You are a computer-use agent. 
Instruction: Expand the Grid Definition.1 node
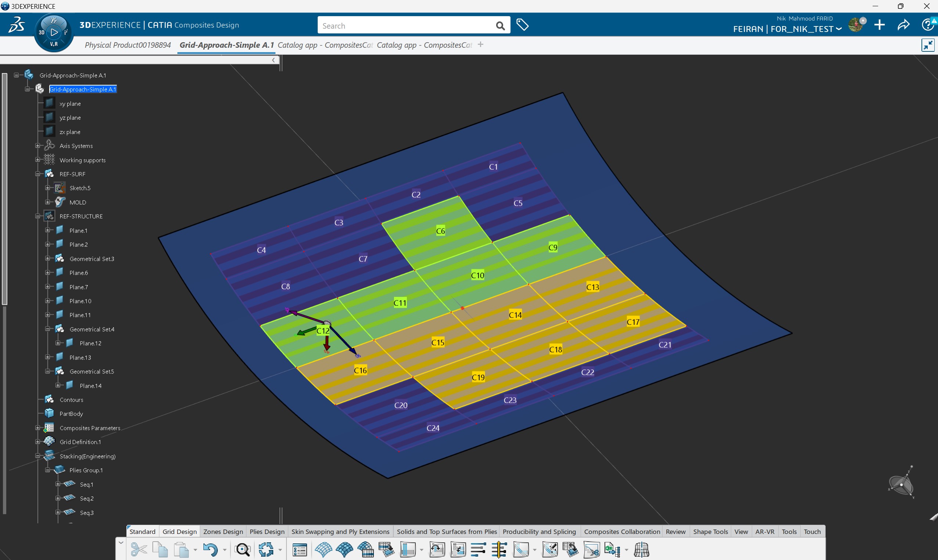(x=38, y=441)
